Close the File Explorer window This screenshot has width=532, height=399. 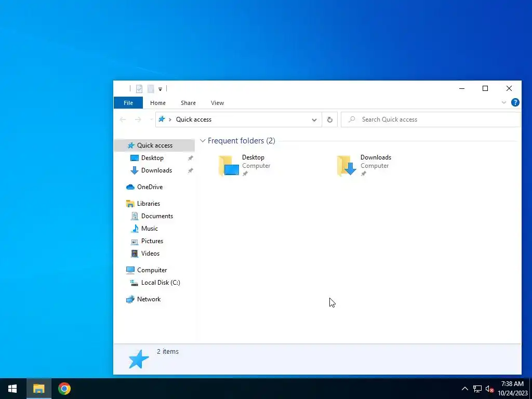tap(509, 88)
